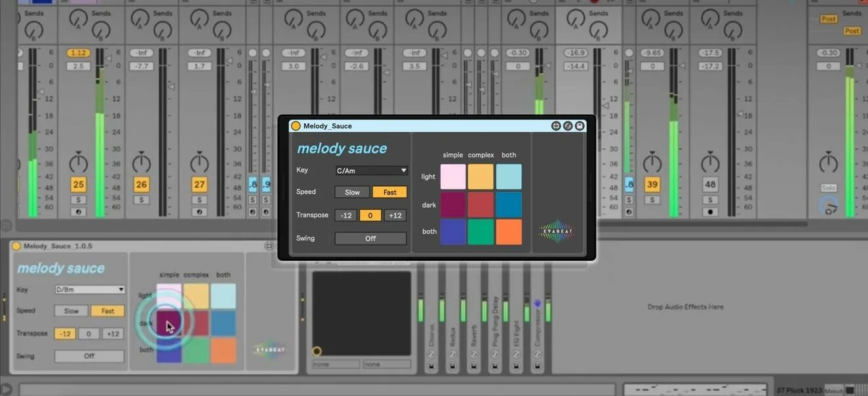Click the 2.5 volume value of track 25
Viewport: 868px width, 396px height.
tap(79, 66)
